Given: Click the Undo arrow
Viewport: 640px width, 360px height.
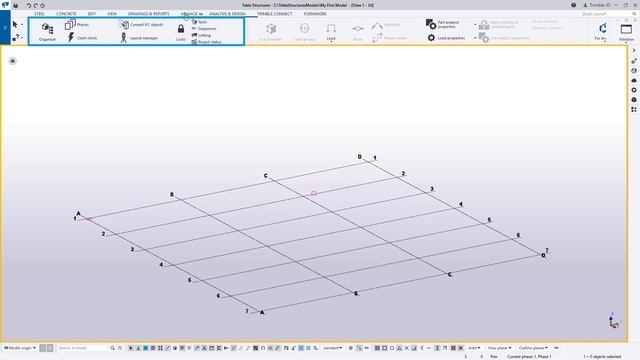Looking at the screenshot, I should coord(29,5).
